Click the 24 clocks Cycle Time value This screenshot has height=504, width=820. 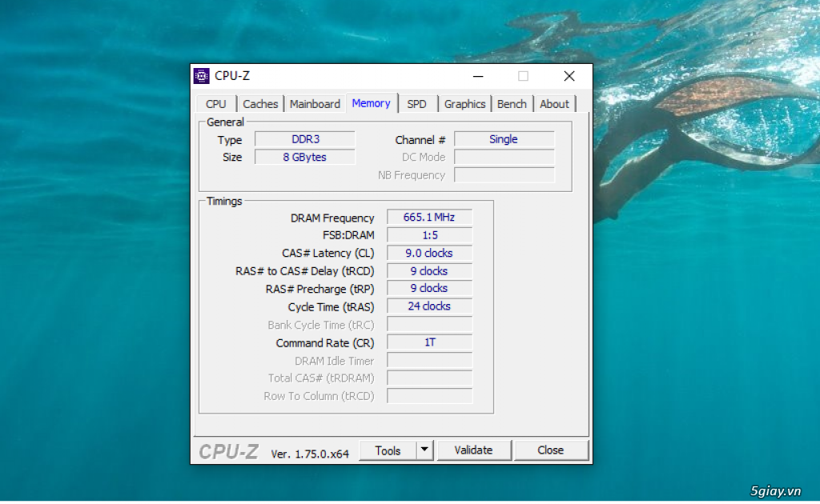429,306
